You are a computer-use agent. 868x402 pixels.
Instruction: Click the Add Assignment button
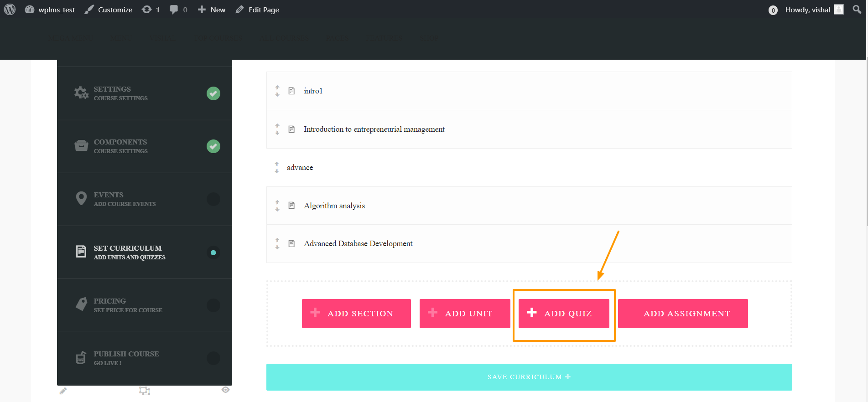[683, 314]
